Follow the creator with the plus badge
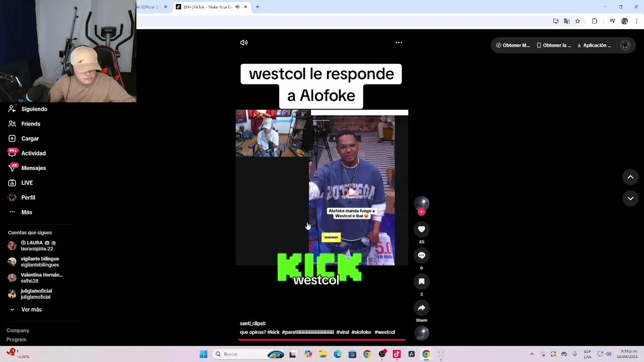The width and height of the screenshot is (644, 362). (x=422, y=212)
